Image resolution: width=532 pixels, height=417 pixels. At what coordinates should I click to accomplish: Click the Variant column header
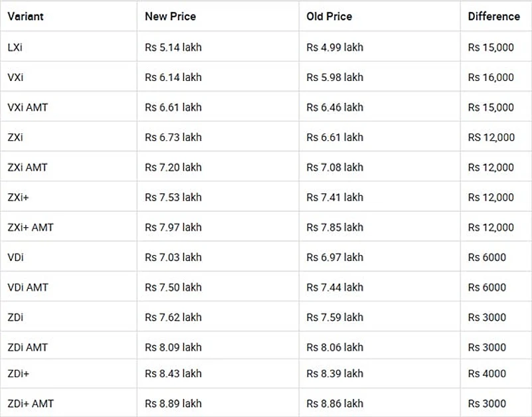coord(25,17)
